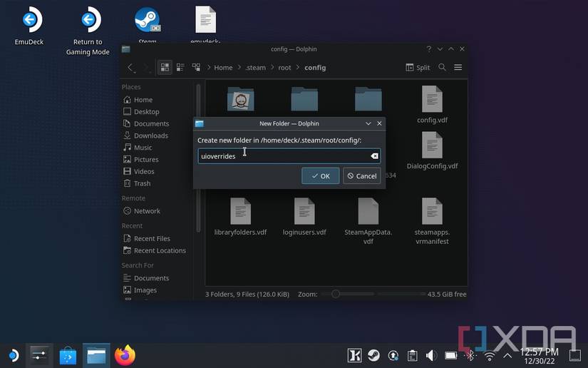Go back using the back arrow
Viewport: 588px width, 368px height.
click(x=130, y=67)
